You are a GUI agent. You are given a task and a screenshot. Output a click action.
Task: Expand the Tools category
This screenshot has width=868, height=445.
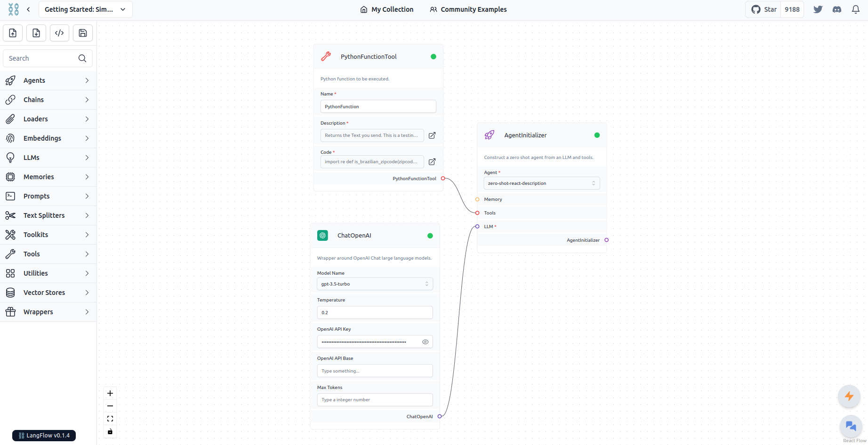click(x=48, y=254)
